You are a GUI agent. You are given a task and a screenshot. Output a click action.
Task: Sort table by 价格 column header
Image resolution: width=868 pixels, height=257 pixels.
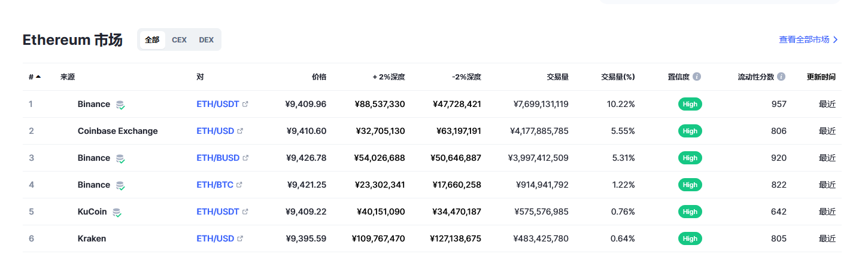click(319, 77)
